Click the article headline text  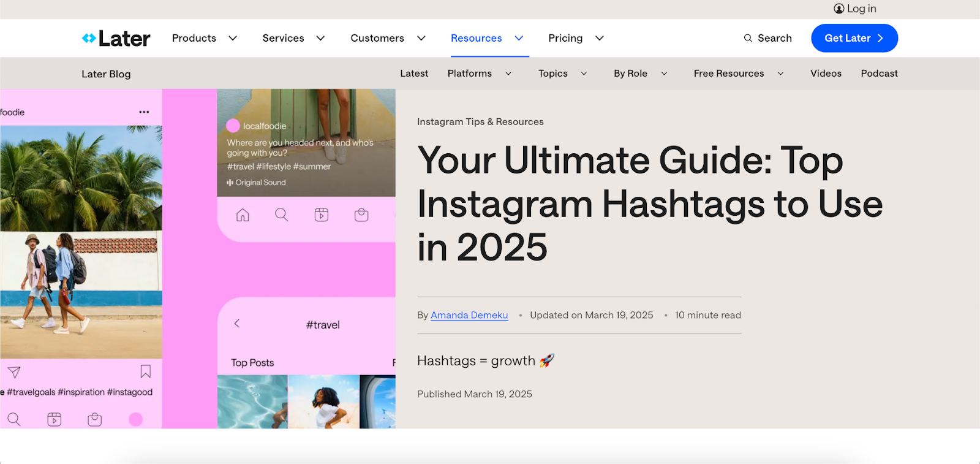[x=649, y=203]
